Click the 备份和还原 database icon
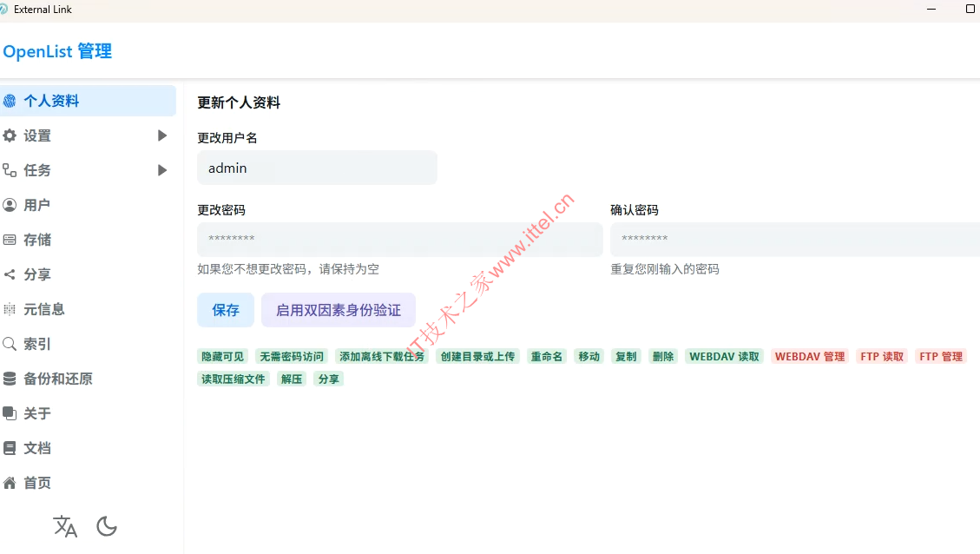This screenshot has height=554, width=980. (x=10, y=379)
